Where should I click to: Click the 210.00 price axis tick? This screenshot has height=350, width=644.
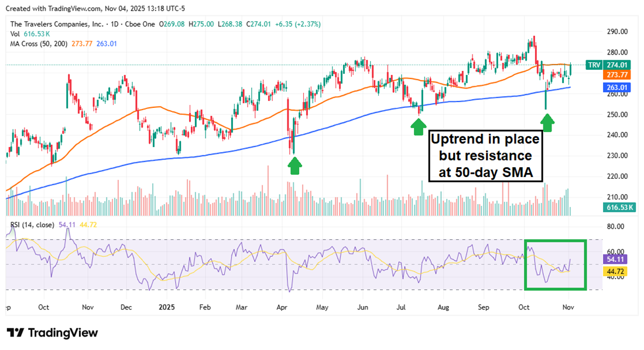pyautogui.click(x=617, y=197)
